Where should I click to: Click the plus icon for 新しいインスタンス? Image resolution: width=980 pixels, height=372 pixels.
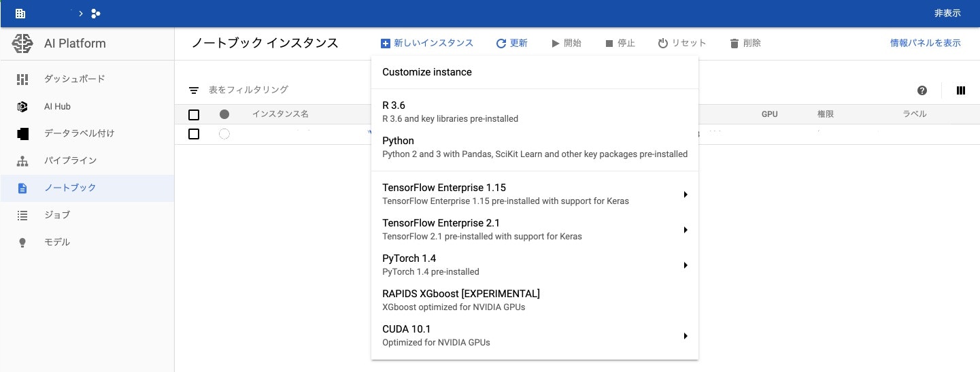[385, 44]
